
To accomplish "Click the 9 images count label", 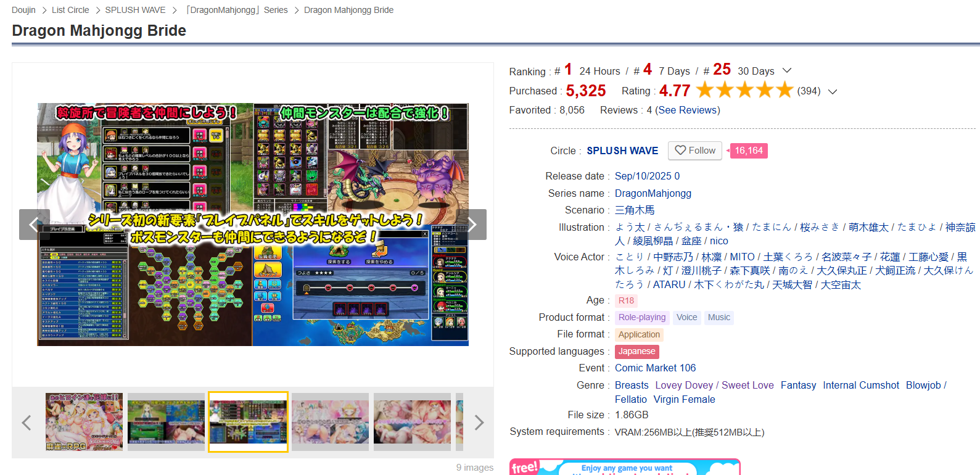I will [x=475, y=467].
